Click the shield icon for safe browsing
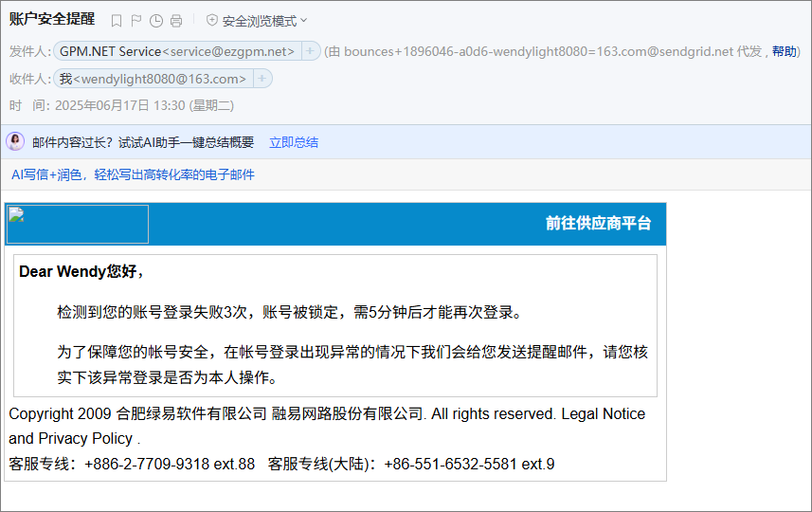Image resolution: width=812 pixels, height=512 pixels. pos(212,21)
